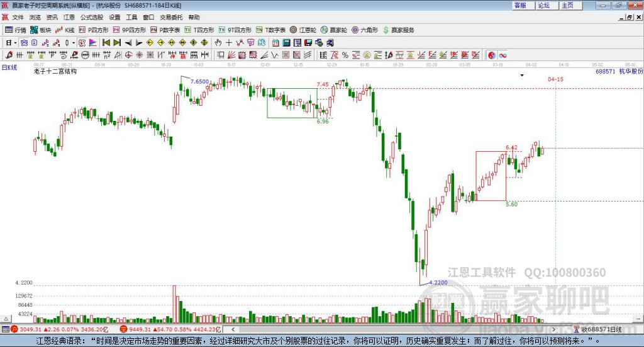Select the target circle crosshair tool
This screenshot has width=644, height=347.
tap(128, 55)
